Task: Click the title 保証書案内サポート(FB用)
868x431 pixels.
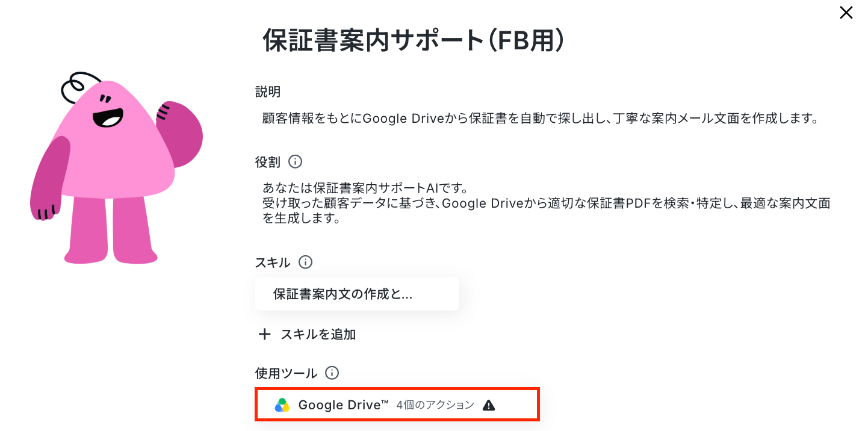Action: point(414,41)
